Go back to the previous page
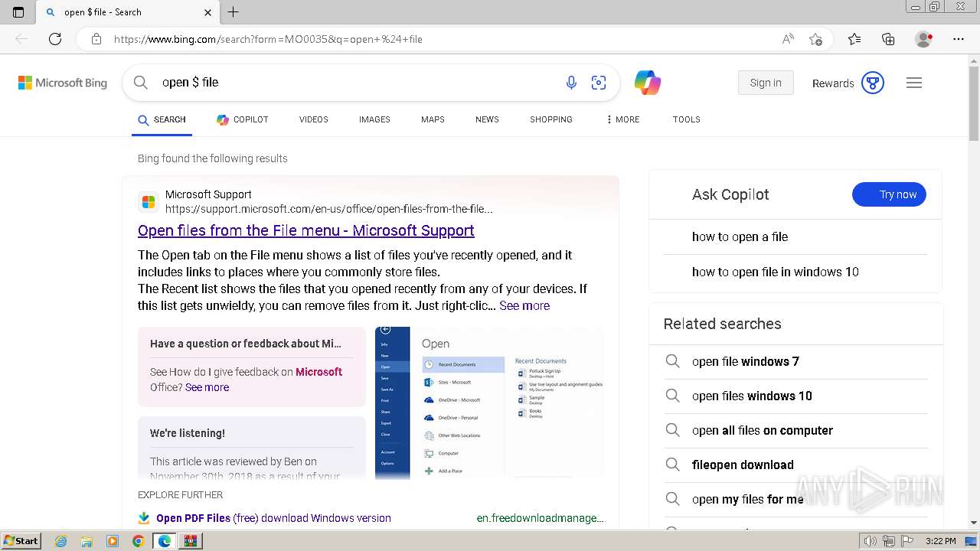980x551 pixels. (21, 39)
